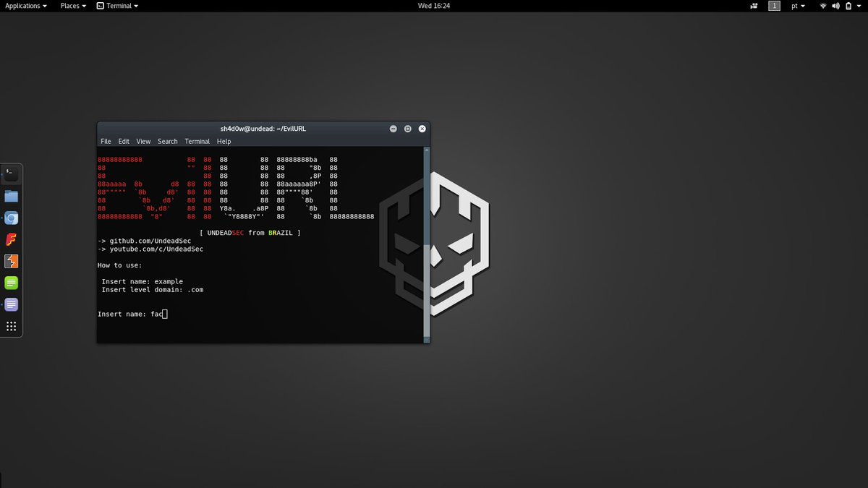
Task: Open the View menu in the terminal
Action: pyautogui.click(x=144, y=142)
